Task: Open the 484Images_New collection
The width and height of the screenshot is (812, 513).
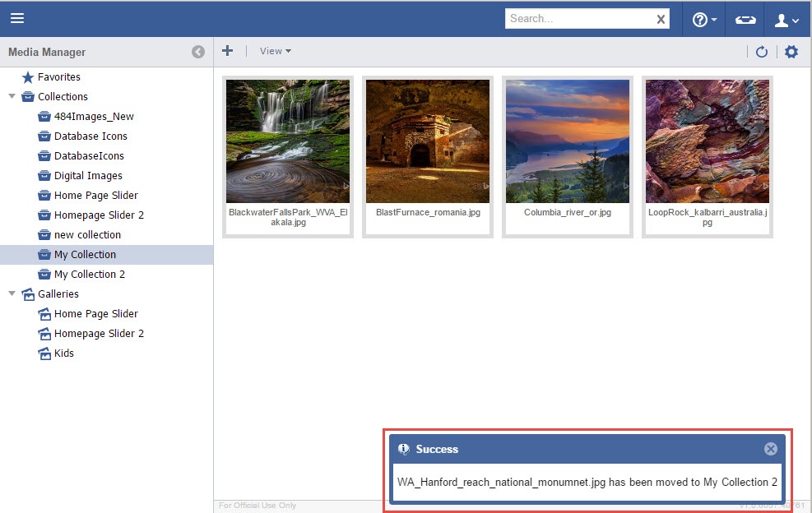Action: 94,116
